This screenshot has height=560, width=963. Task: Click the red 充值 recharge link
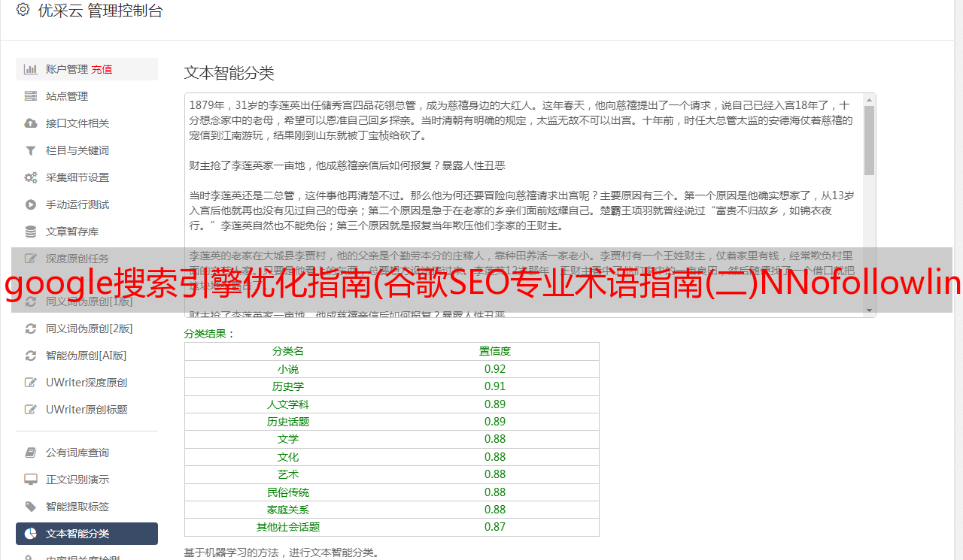click(102, 69)
